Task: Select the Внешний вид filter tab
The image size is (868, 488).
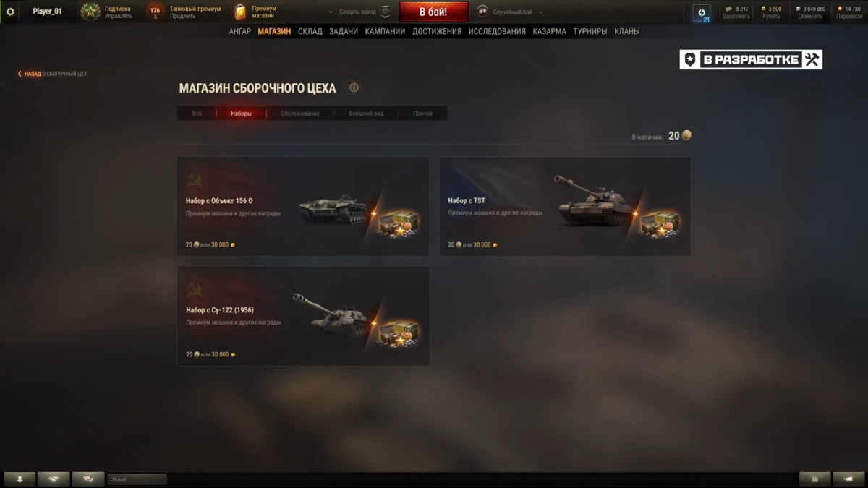Action: pos(366,114)
